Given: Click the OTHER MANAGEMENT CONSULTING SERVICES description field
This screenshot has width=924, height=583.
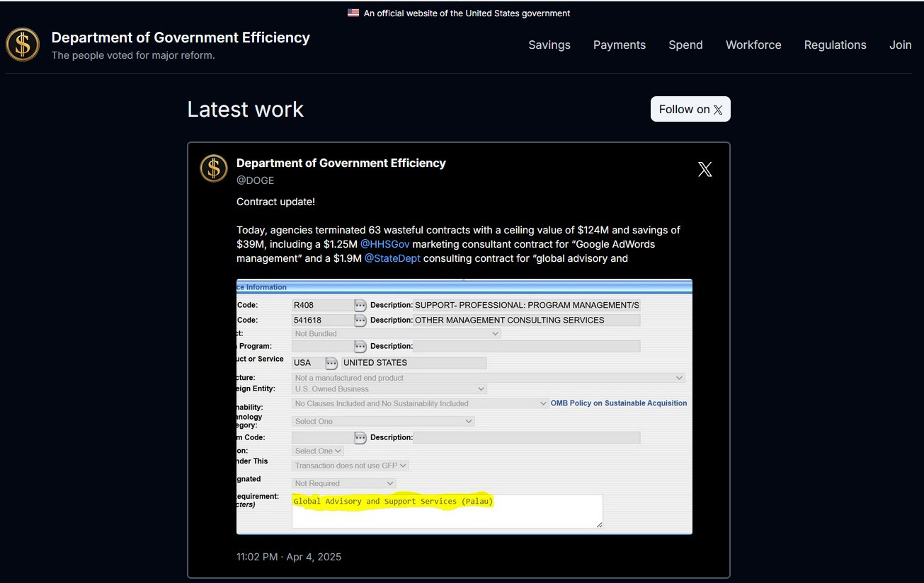Looking at the screenshot, I should [526, 320].
